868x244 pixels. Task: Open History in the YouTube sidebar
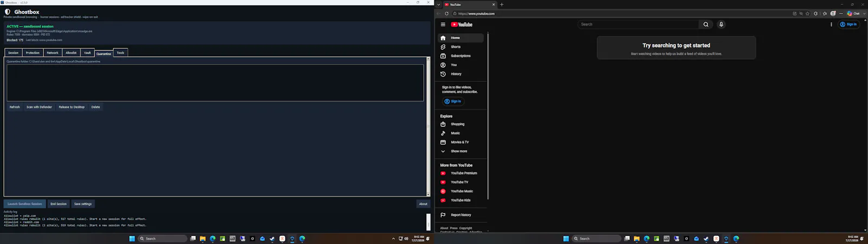tap(461, 74)
